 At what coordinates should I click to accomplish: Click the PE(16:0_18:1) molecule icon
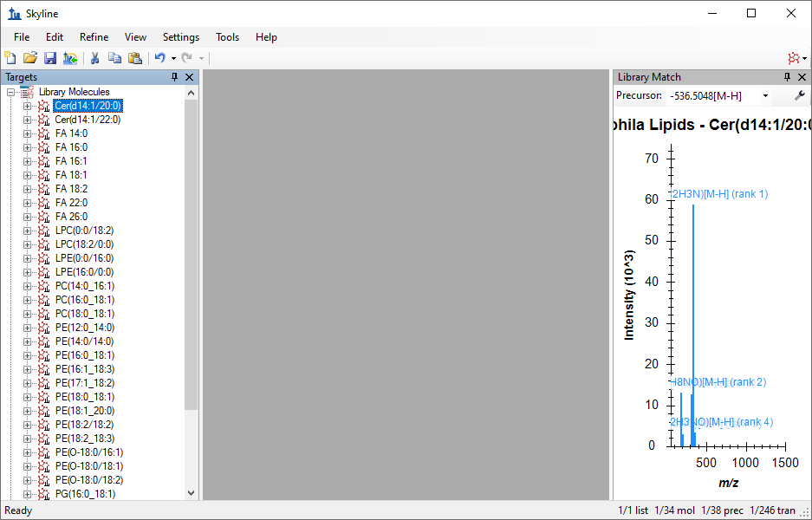(44, 355)
